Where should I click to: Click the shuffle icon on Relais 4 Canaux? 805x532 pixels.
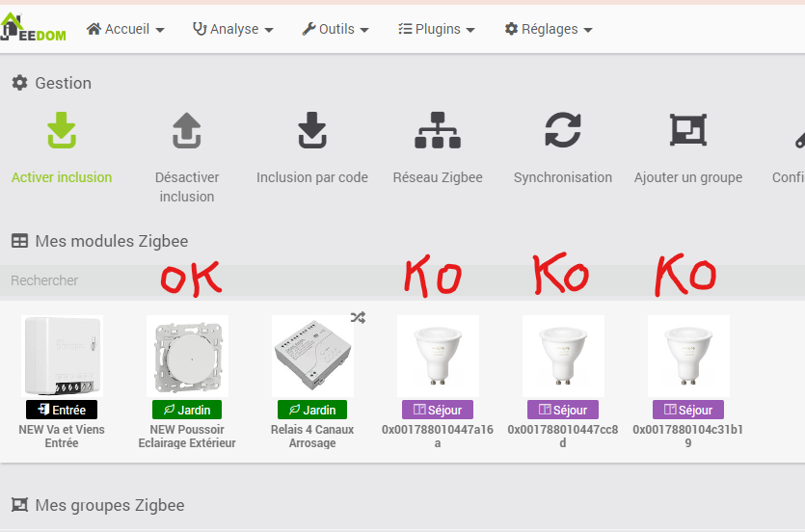click(358, 317)
